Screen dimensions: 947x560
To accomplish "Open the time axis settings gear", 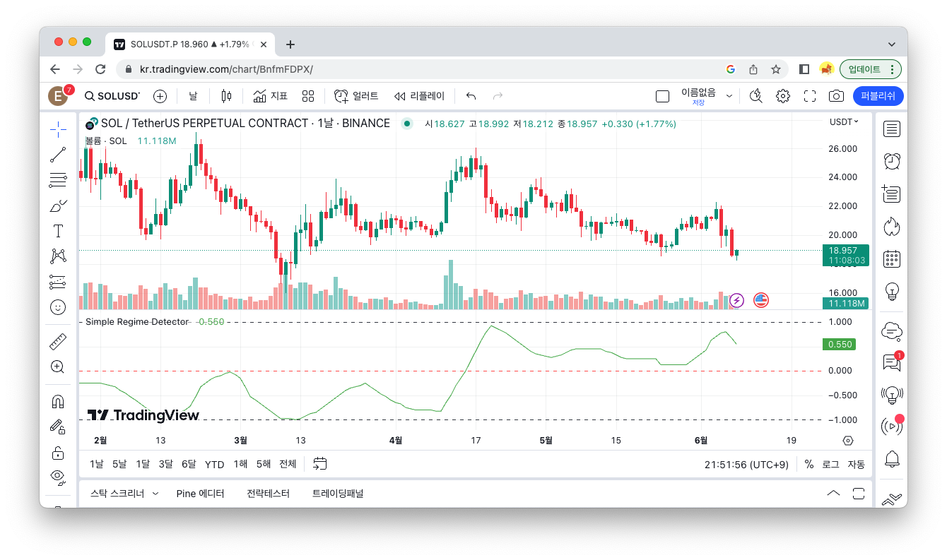I will pos(849,441).
